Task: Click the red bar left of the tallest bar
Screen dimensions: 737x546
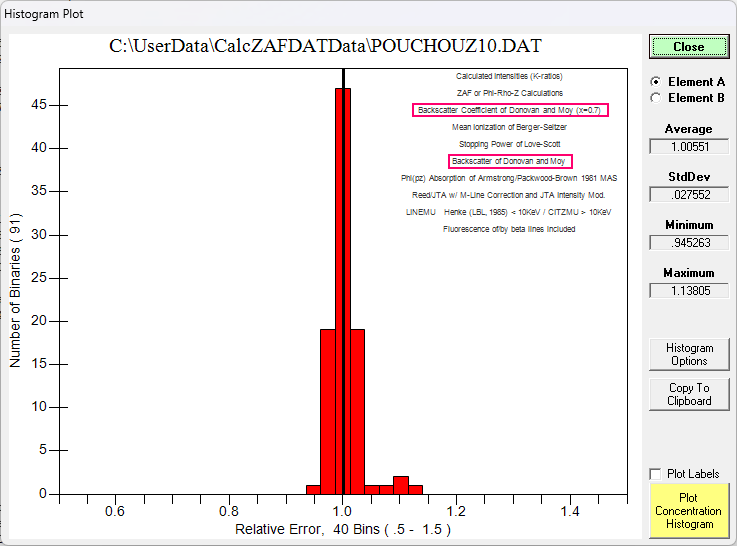Action: [327, 420]
